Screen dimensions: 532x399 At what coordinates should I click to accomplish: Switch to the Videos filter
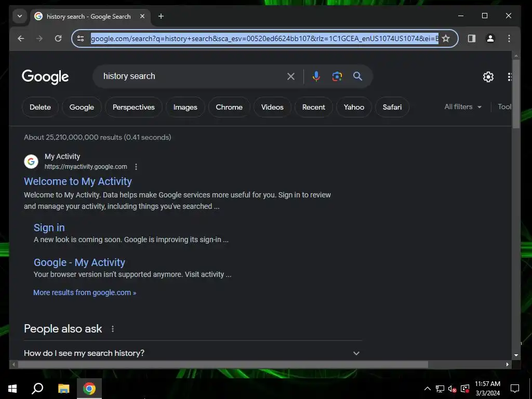pyautogui.click(x=272, y=107)
